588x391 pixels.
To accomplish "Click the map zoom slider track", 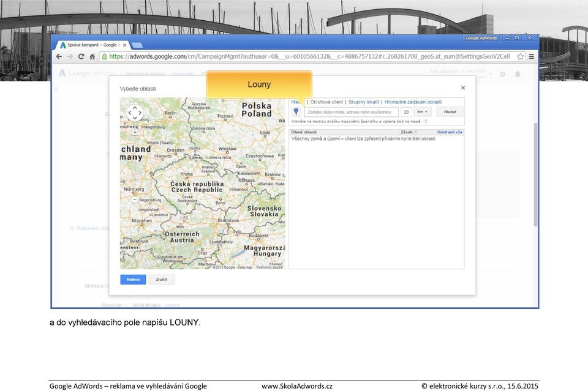I will tap(135, 166).
